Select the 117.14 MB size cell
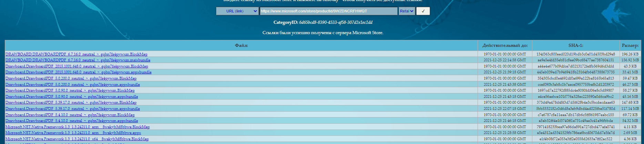Image resolution: width=644 pixels, height=144 pixels. click(630, 109)
